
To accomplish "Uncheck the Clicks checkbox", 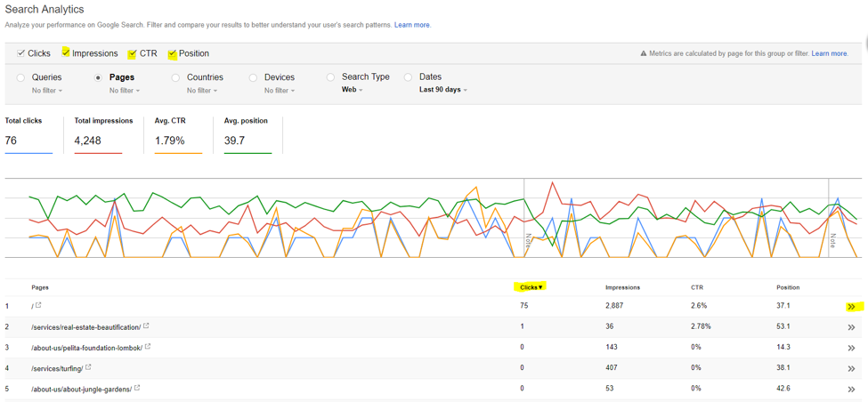I will [x=20, y=53].
